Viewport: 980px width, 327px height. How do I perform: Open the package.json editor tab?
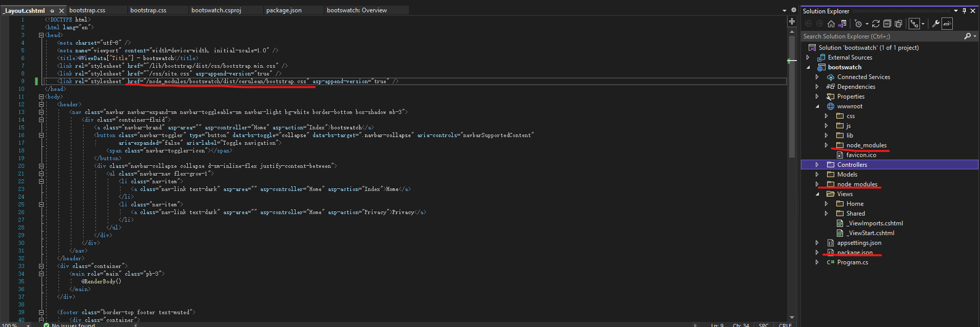pos(284,10)
